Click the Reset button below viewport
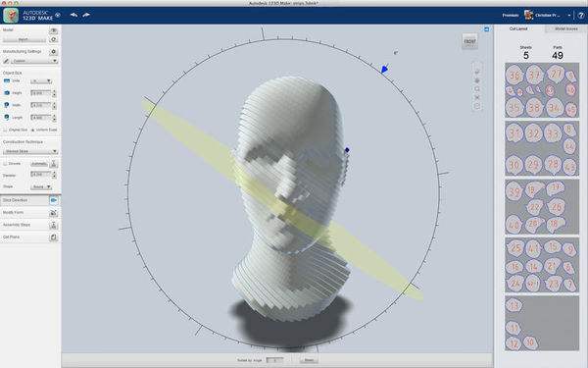The height and width of the screenshot is (368, 588). click(x=309, y=360)
